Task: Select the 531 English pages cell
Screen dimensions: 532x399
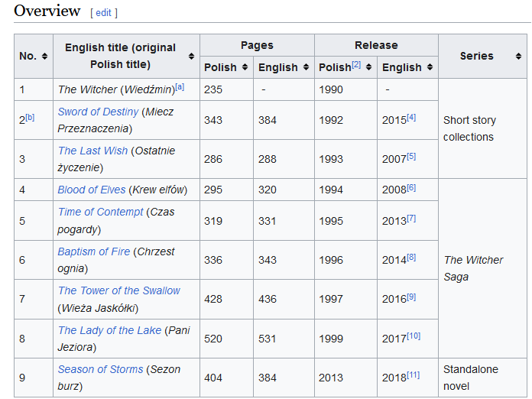Action: [284, 339]
